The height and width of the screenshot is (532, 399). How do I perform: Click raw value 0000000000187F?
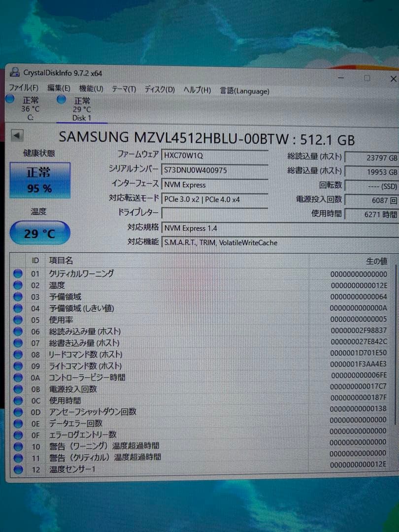click(x=358, y=398)
